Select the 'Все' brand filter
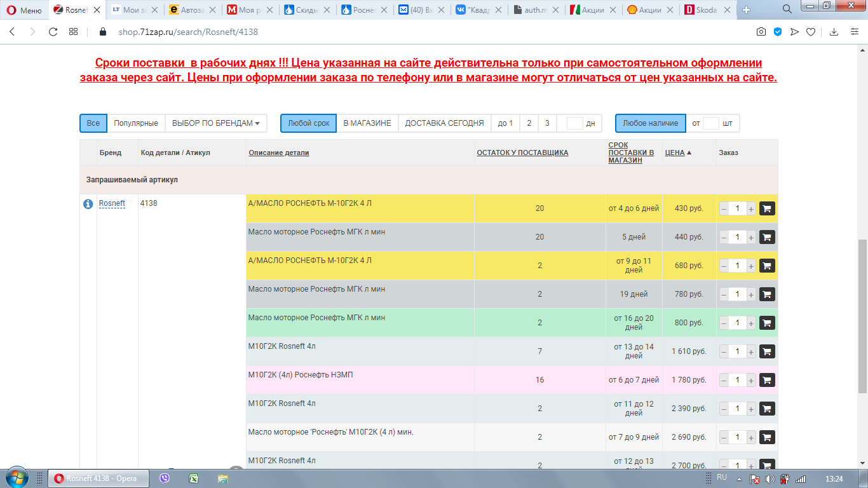The width and height of the screenshot is (868, 488). click(x=93, y=123)
